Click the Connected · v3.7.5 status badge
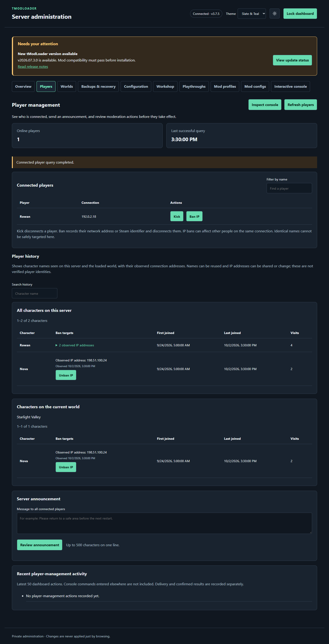329x644 pixels. 206,14
